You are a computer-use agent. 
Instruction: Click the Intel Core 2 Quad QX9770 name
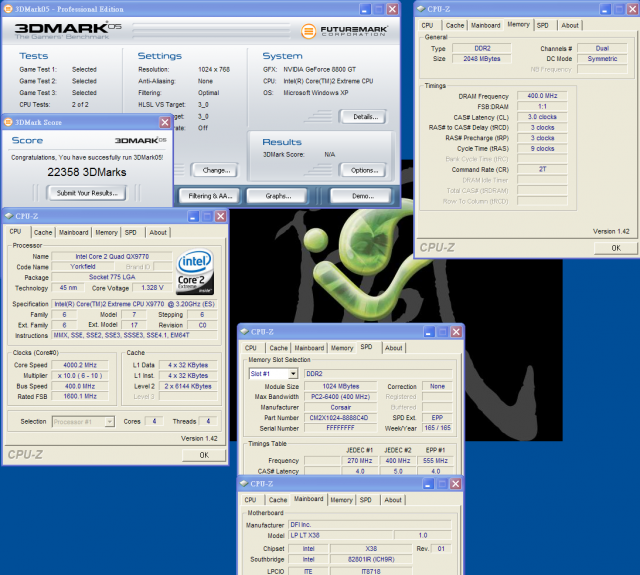pyautogui.click(x=112, y=256)
